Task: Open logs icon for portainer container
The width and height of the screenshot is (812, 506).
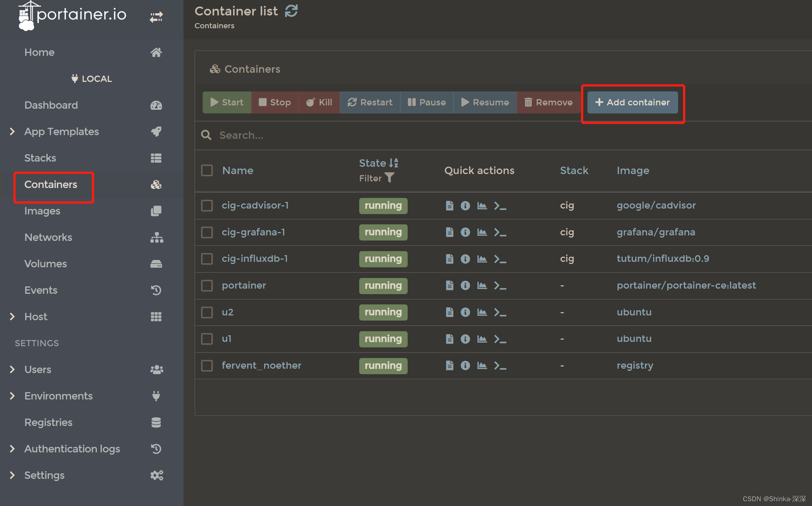Action: click(449, 285)
